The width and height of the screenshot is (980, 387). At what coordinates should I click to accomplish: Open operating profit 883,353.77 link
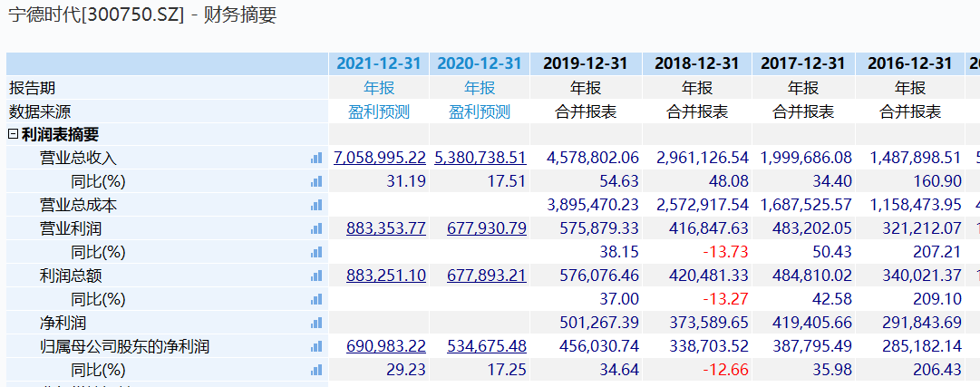[x=386, y=228]
